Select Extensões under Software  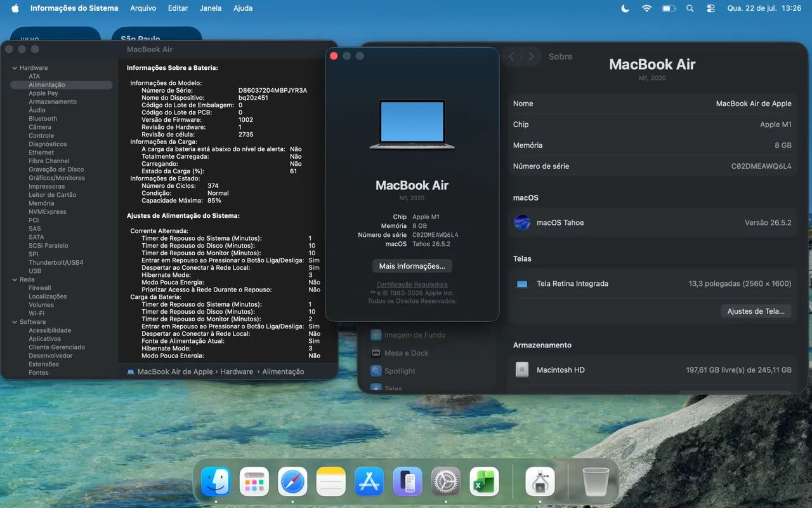click(x=44, y=364)
